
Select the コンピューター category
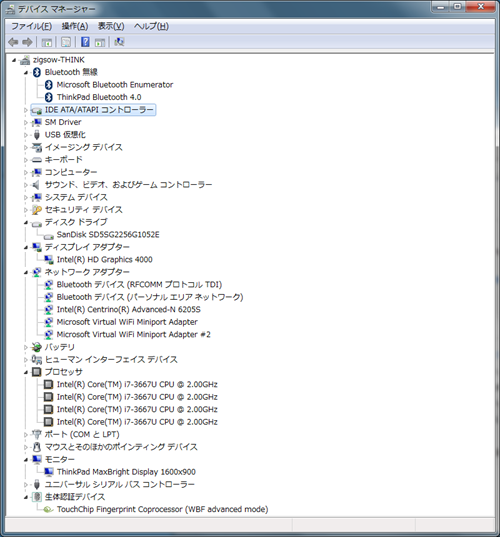click(x=71, y=172)
